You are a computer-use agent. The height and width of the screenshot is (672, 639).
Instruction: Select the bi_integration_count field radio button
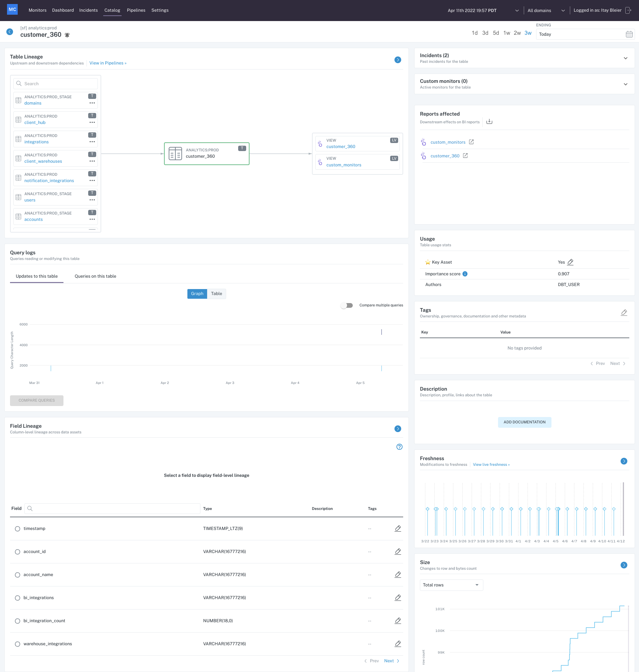pos(17,621)
